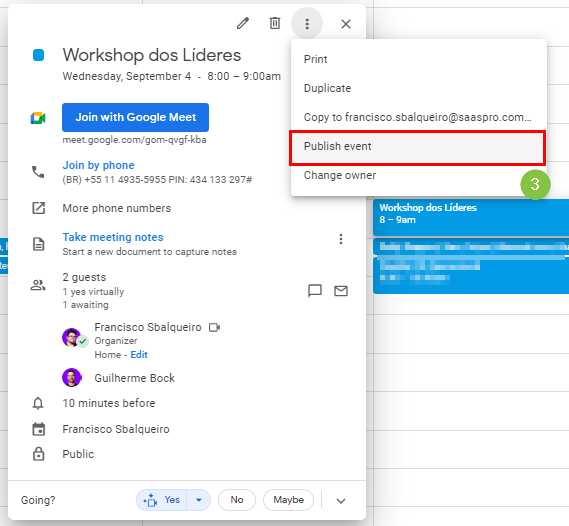This screenshot has width=569, height=526.
Task: Click the phone number and PIN text
Action: click(157, 180)
